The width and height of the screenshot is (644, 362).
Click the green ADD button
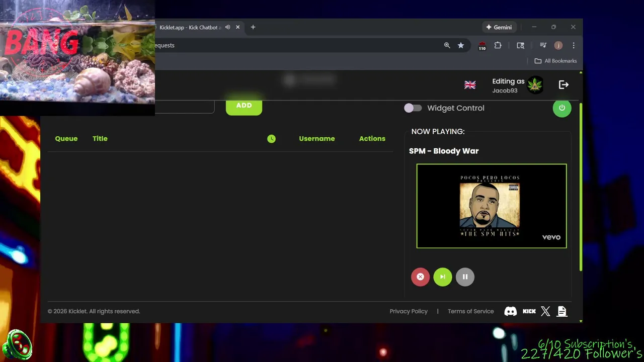(244, 106)
